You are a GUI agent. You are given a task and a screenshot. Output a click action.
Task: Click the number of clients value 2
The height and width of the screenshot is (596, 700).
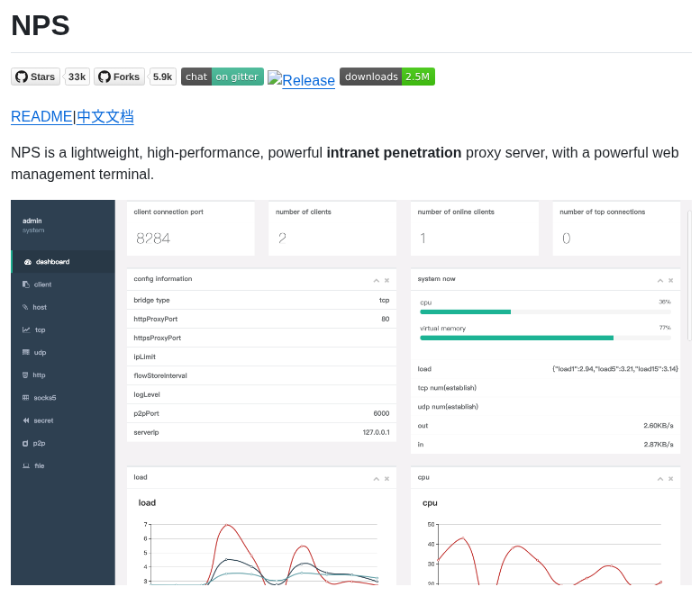[282, 239]
